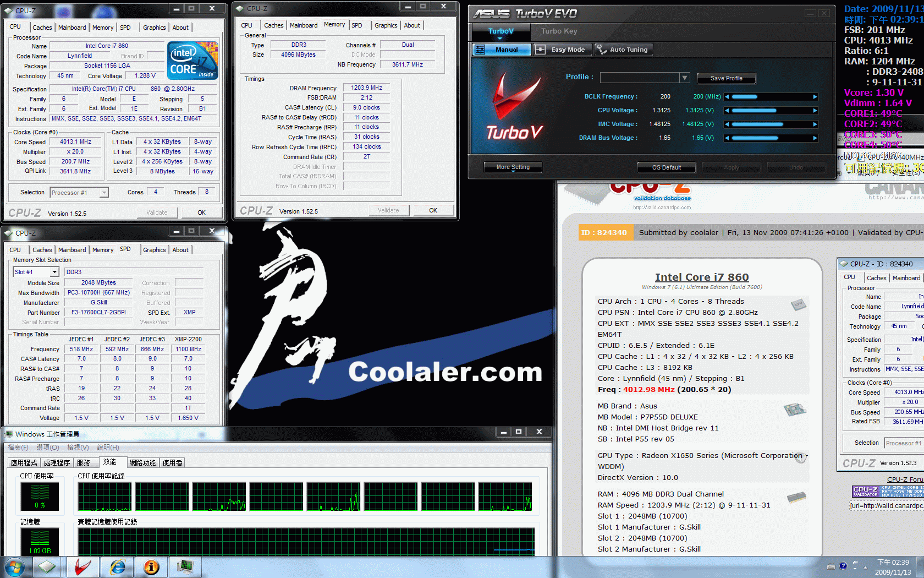Switch TurboV to Easy Mode
The width and height of the screenshot is (924, 578).
pyautogui.click(x=563, y=50)
